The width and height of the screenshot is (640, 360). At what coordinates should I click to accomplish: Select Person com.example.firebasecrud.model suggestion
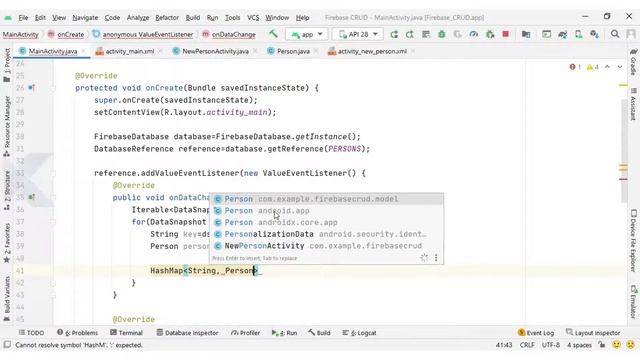327,199
